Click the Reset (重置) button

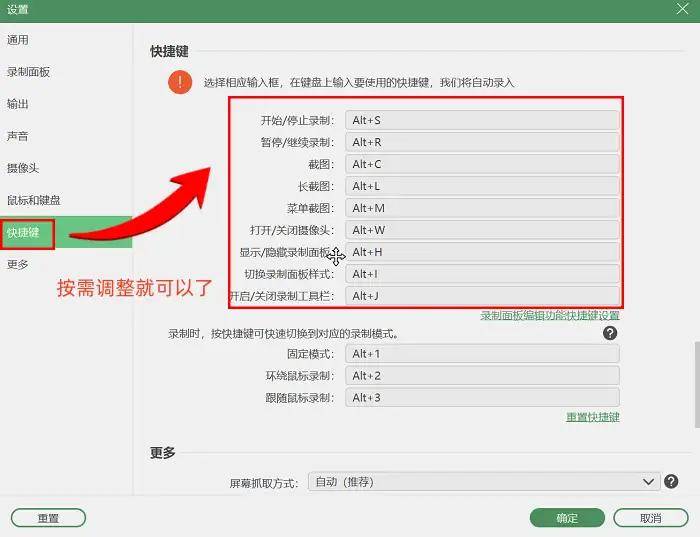[x=48, y=518]
